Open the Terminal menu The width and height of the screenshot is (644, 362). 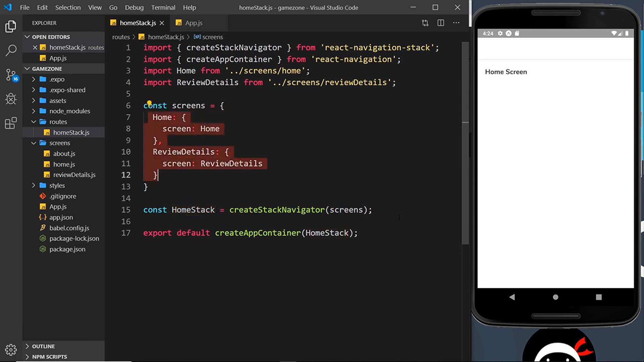click(x=163, y=7)
